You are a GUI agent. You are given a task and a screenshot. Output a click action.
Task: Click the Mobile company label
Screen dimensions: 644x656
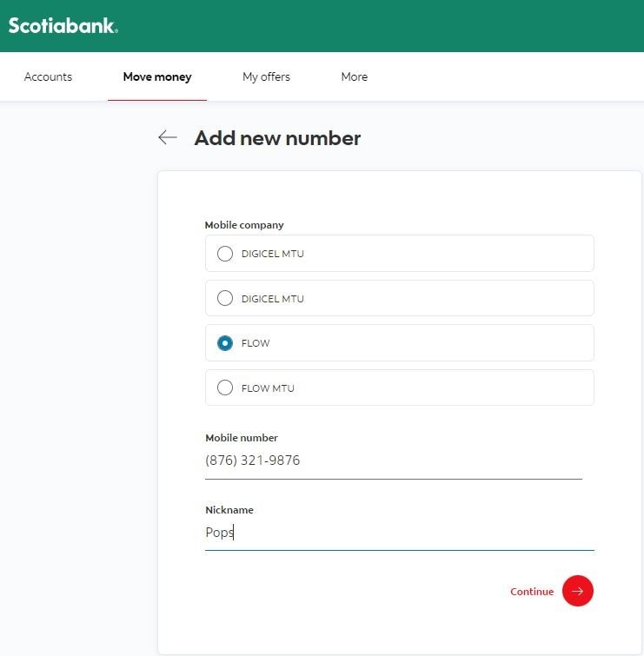pyautogui.click(x=244, y=225)
